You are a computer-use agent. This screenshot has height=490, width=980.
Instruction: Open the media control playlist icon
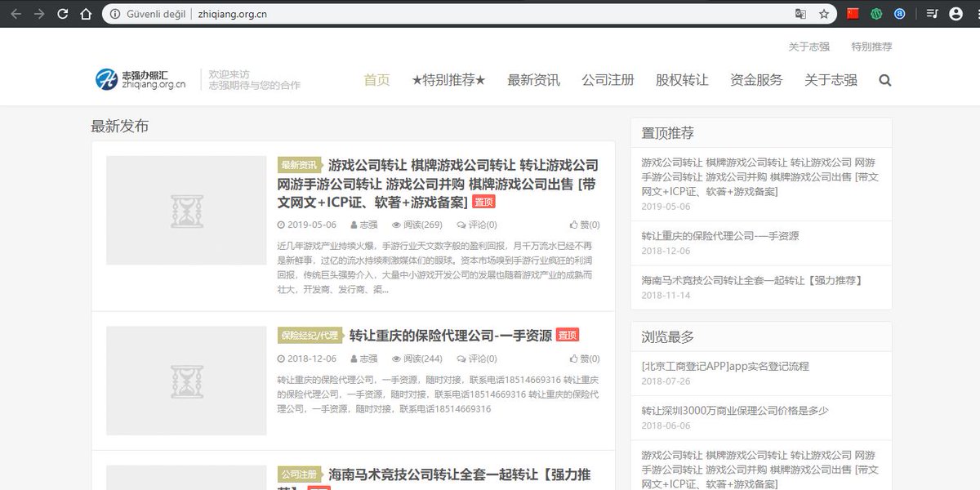tap(933, 14)
